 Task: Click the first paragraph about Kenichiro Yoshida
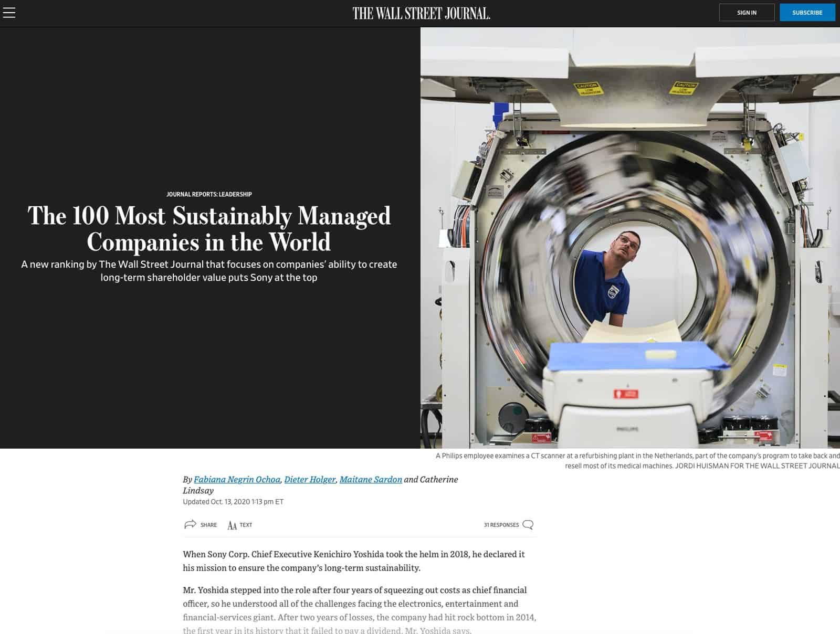tap(354, 561)
